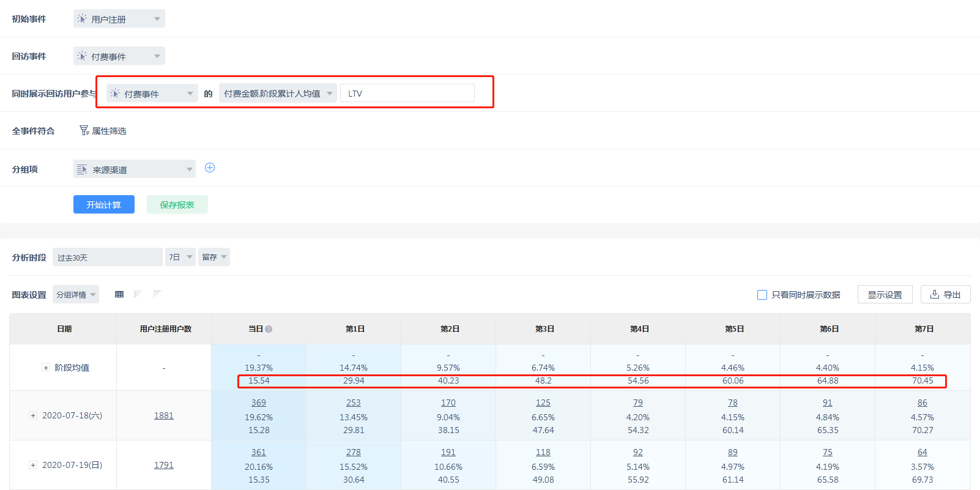Toggle 只看同时展示数据 checkbox
Screen dimensions: 980x490
pyautogui.click(x=762, y=295)
